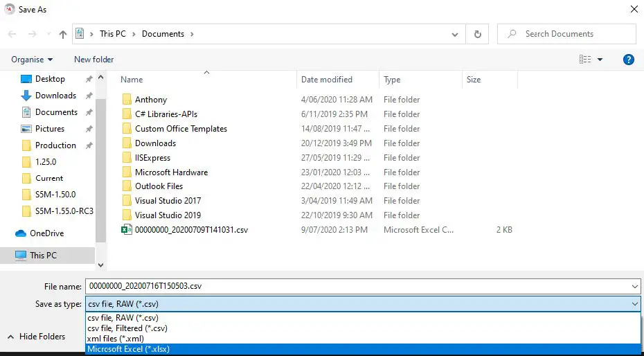Select xml files (*.xml) file type

(115, 339)
